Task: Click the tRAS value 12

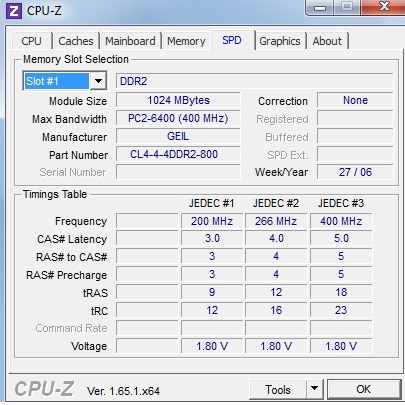Action: point(276,292)
